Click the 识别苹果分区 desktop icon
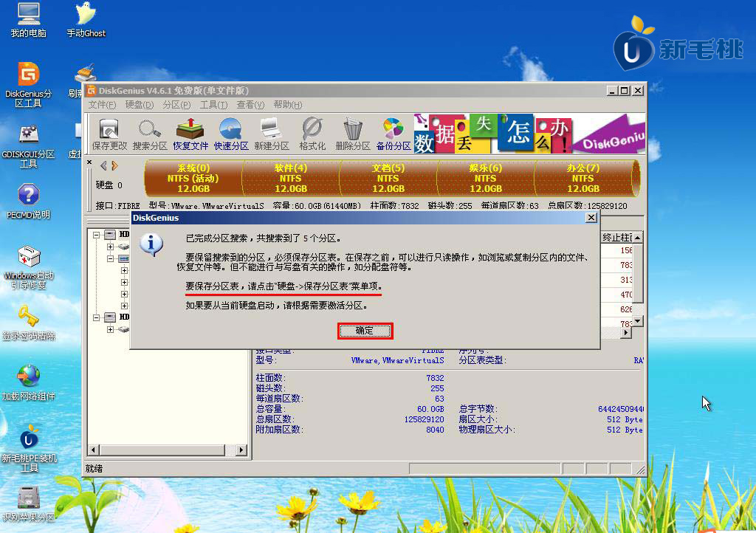The width and height of the screenshot is (756, 533). (29, 504)
